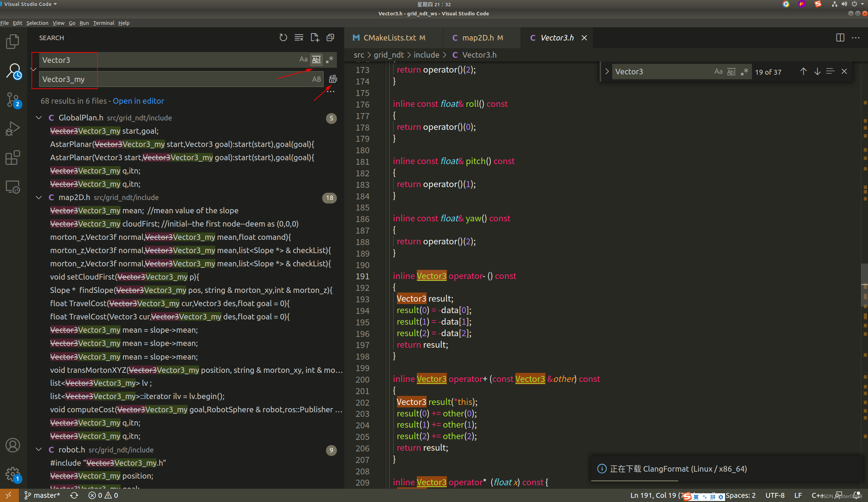Click Replace All icon next to Vector3_my

pos(333,79)
